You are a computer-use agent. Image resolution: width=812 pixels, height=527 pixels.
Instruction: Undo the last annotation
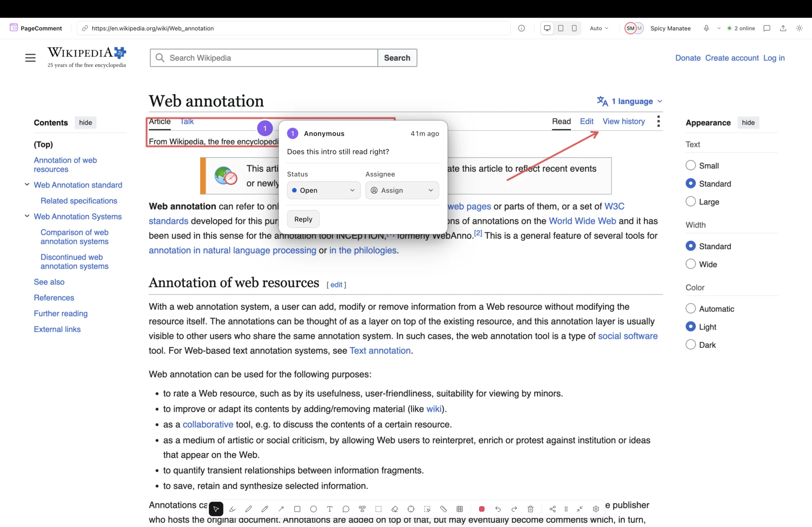[x=498, y=509]
